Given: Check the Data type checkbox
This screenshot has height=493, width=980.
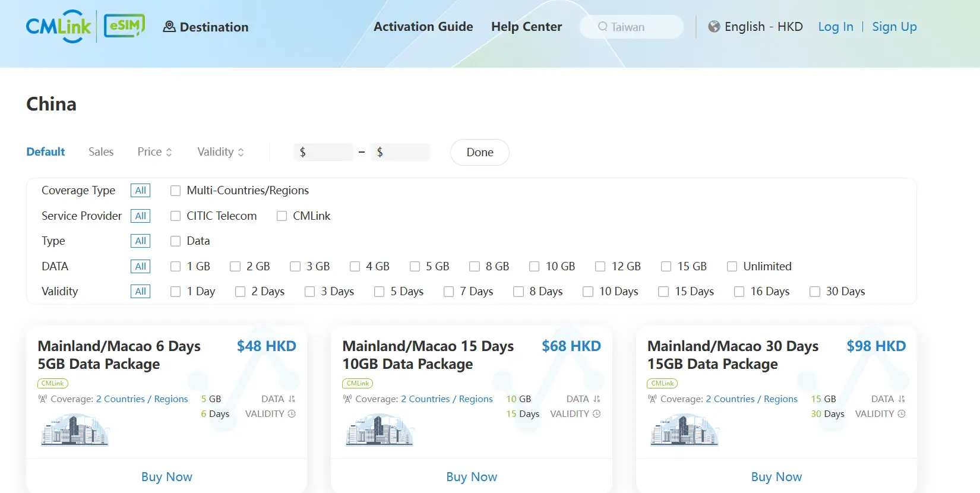Looking at the screenshot, I should pos(175,241).
